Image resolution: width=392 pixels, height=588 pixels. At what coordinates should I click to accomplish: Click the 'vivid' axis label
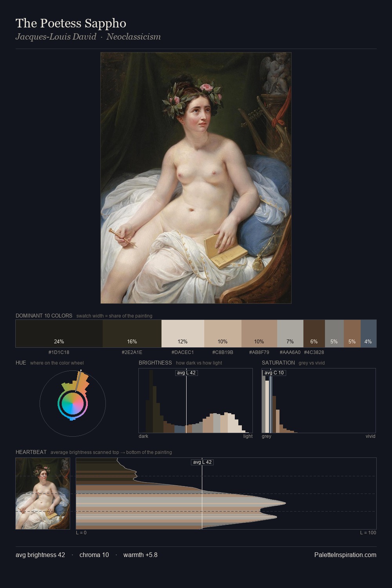click(370, 436)
